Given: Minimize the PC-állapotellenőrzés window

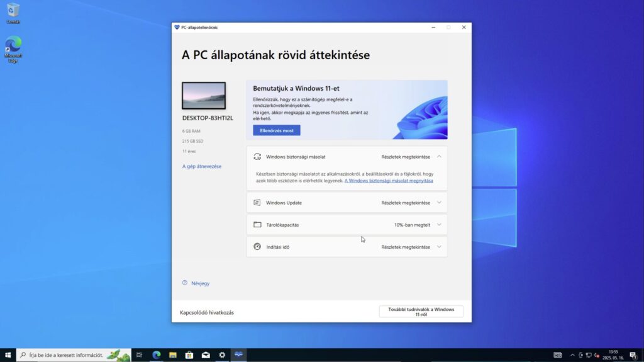Looking at the screenshot, I should click(x=433, y=28).
